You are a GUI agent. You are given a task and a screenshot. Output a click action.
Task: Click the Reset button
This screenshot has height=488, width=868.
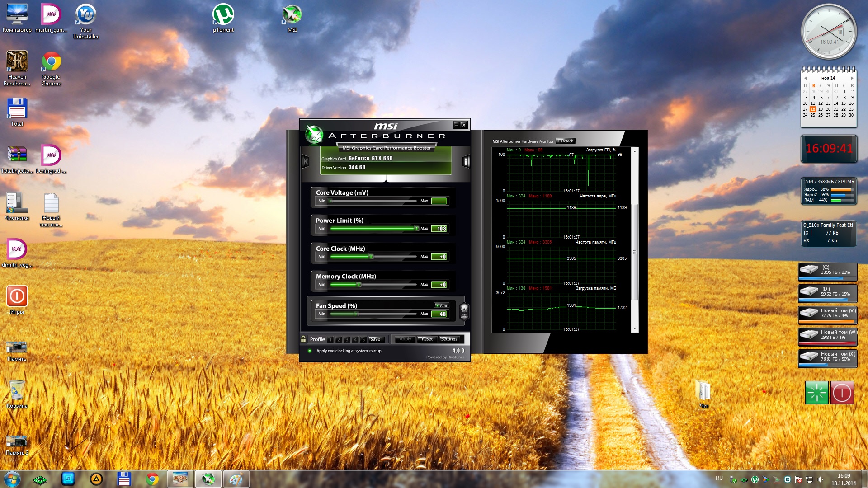[426, 339]
